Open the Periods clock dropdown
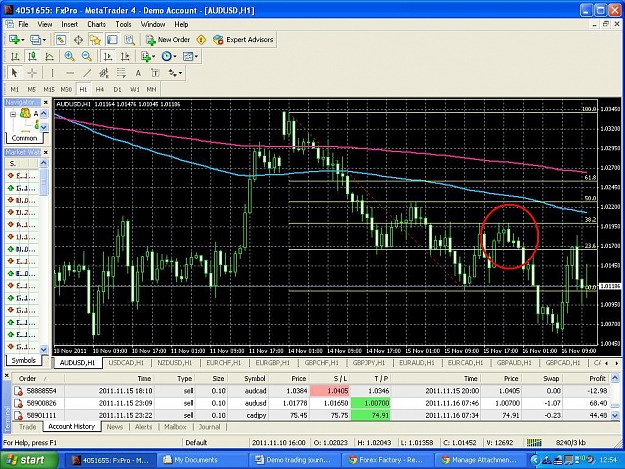Screen dimensions: 625x469 click(169, 56)
